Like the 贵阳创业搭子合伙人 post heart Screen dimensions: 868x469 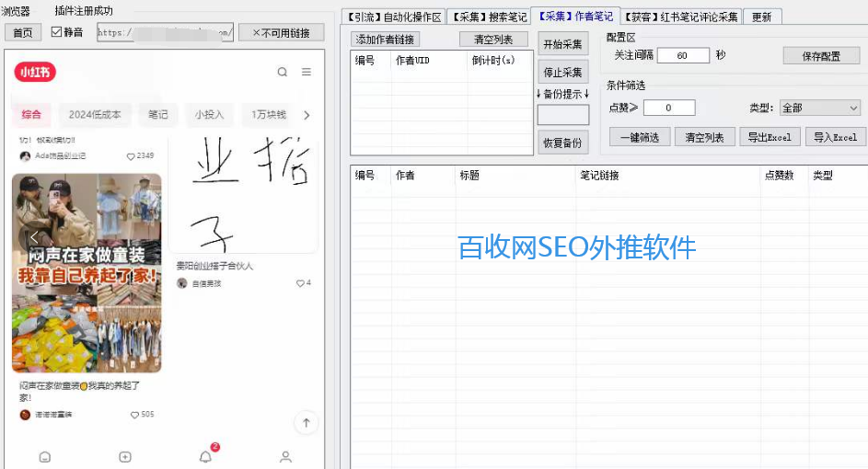coord(300,283)
